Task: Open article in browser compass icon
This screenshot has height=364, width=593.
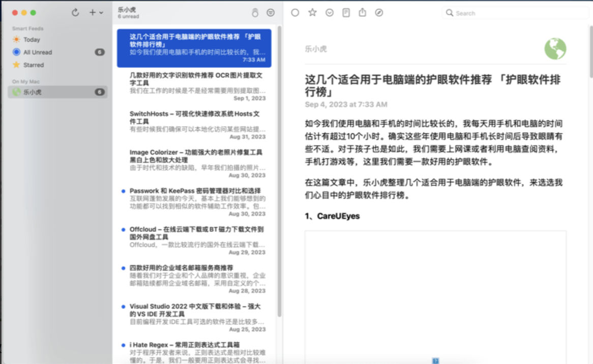Action: (379, 13)
